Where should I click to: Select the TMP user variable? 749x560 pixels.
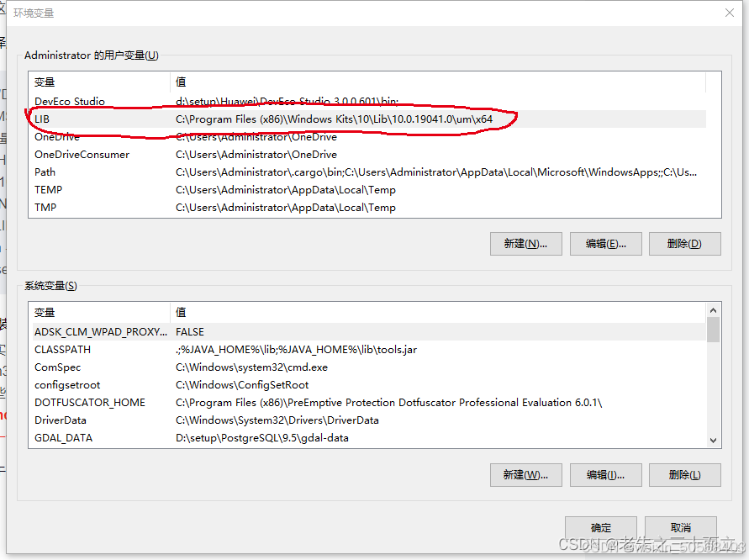101,207
